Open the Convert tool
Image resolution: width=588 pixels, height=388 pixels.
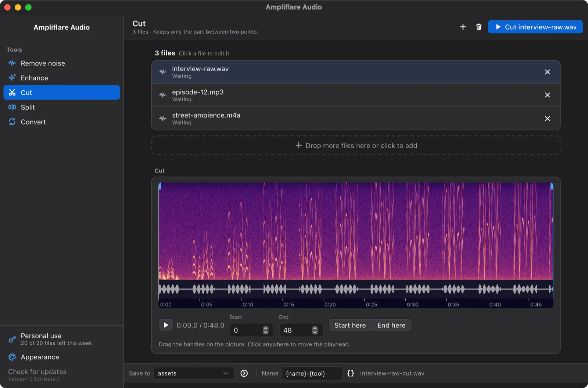point(62,122)
